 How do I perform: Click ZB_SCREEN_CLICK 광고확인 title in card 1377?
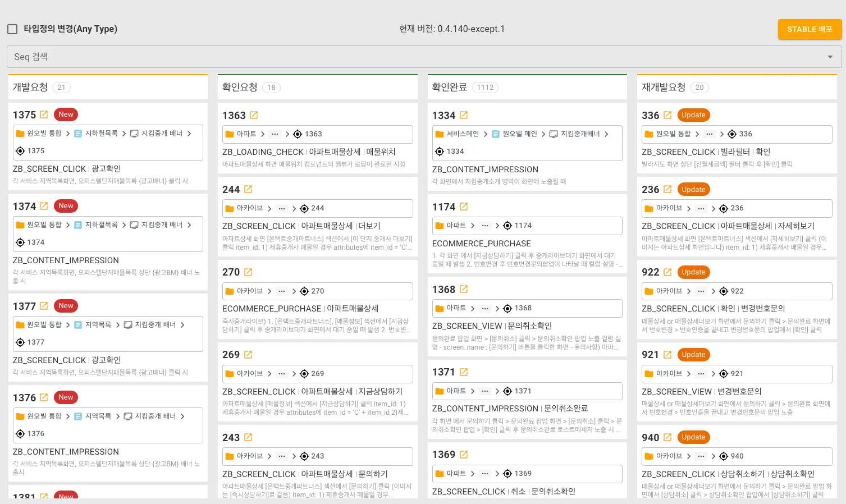click(67, 360)
